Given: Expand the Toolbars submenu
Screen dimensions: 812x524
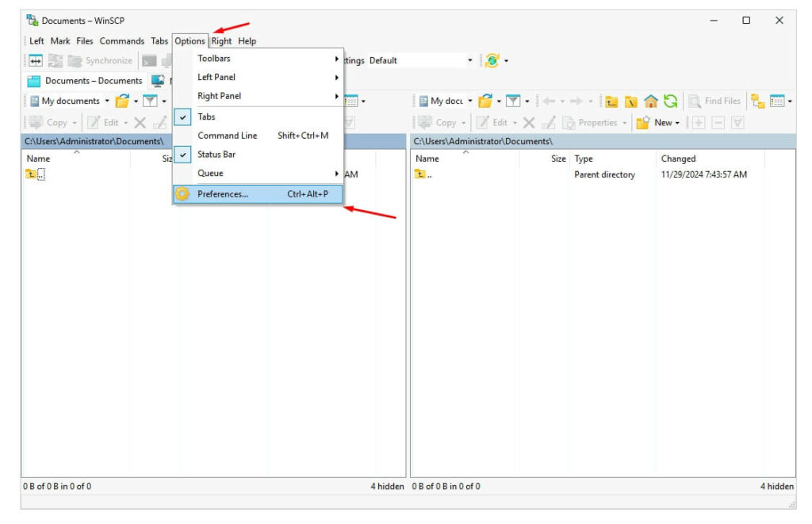Looking at the screenshot, I should (258, 59).
